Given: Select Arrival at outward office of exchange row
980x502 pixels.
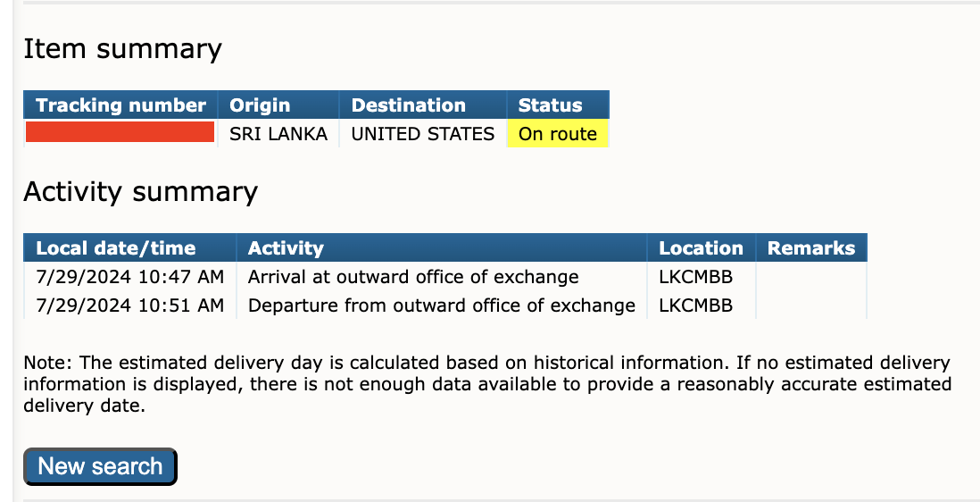Looking at the screenshot, I should tap(445, 277).
